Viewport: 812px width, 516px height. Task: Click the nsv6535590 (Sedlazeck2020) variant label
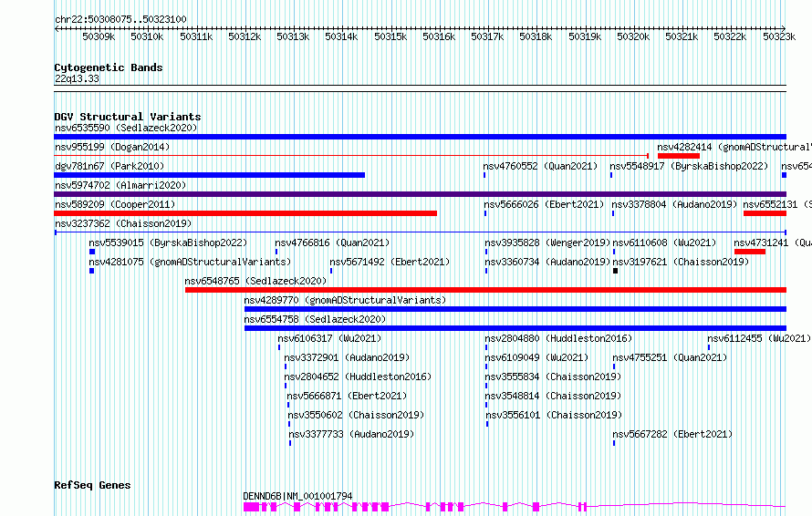126,128
